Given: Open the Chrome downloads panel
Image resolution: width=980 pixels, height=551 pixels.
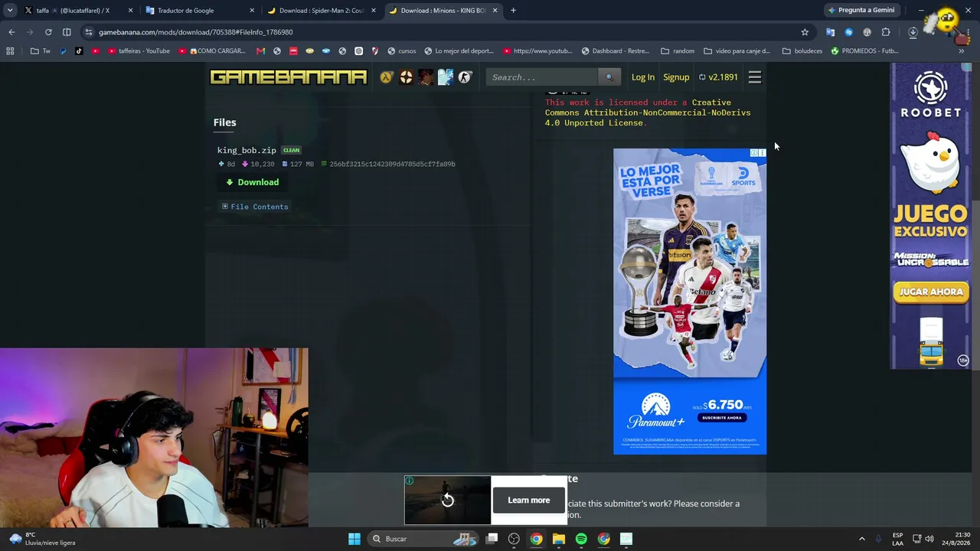Looking at the screenshot, I should tap(913, 32).
